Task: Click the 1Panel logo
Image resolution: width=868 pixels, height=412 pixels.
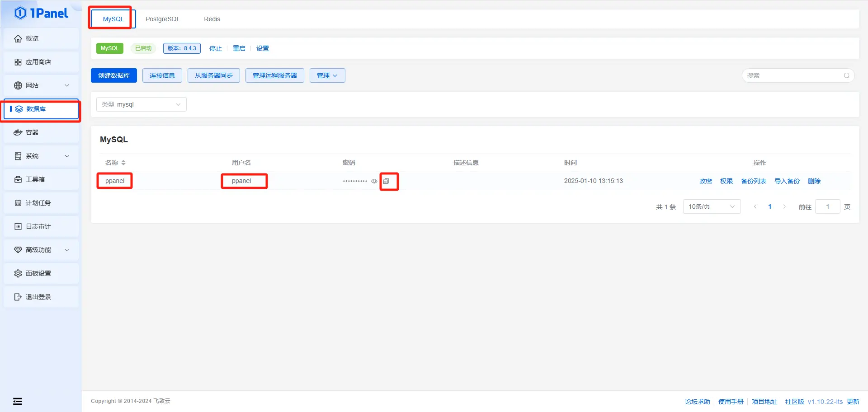Action: point(41,13)
